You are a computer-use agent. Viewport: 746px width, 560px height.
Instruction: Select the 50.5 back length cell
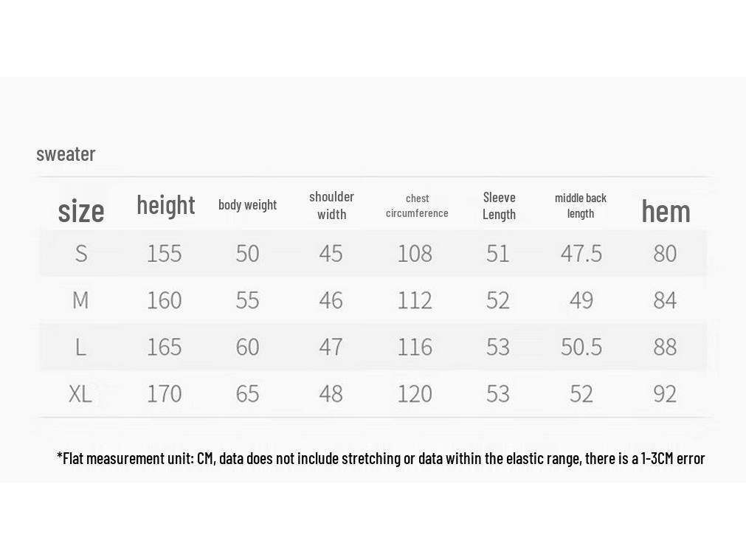[581, 348]
